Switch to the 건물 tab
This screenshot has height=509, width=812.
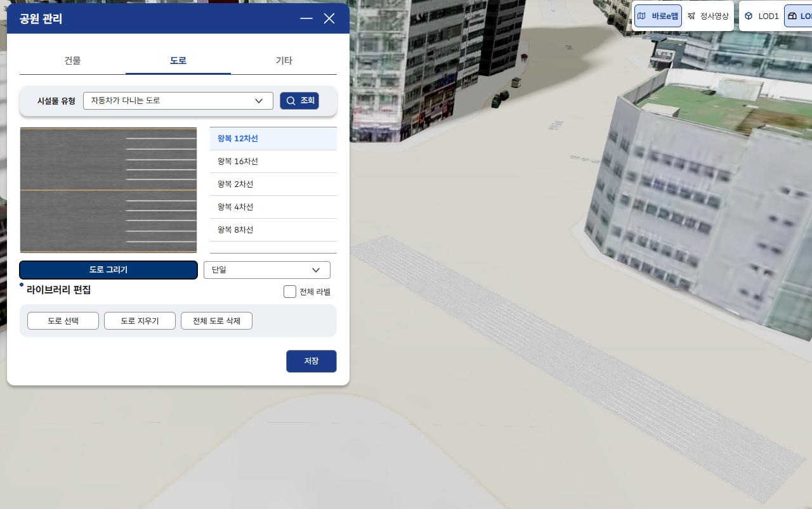[x=72, y=61]
